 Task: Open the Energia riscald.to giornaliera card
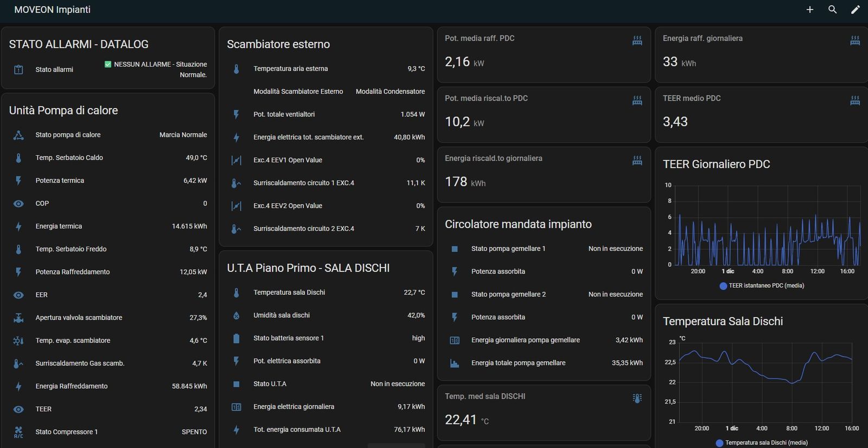[x=544, y=175]
